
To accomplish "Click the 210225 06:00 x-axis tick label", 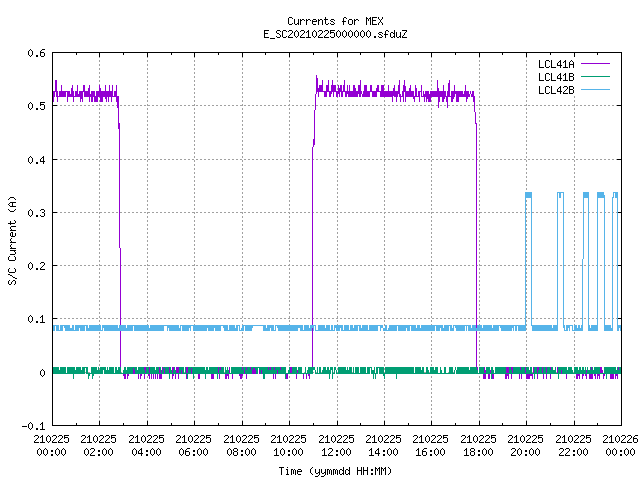I will tap(193, 446).
